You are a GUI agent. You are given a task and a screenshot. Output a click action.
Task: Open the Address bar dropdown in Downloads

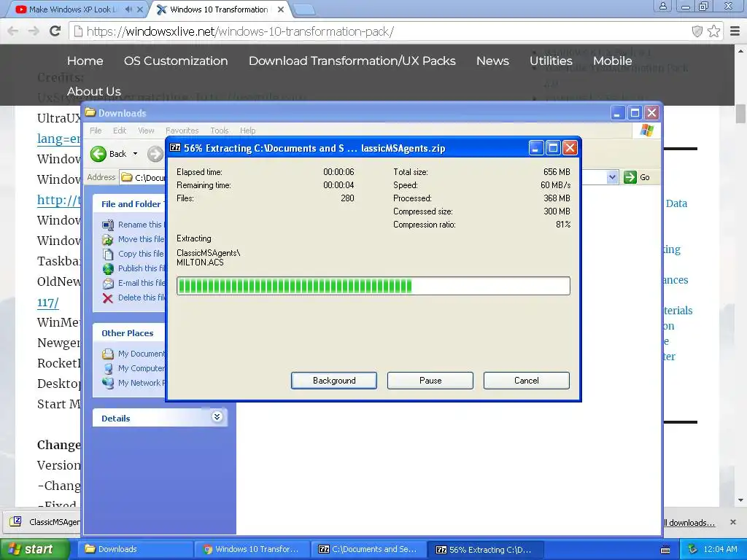point(612,177)
